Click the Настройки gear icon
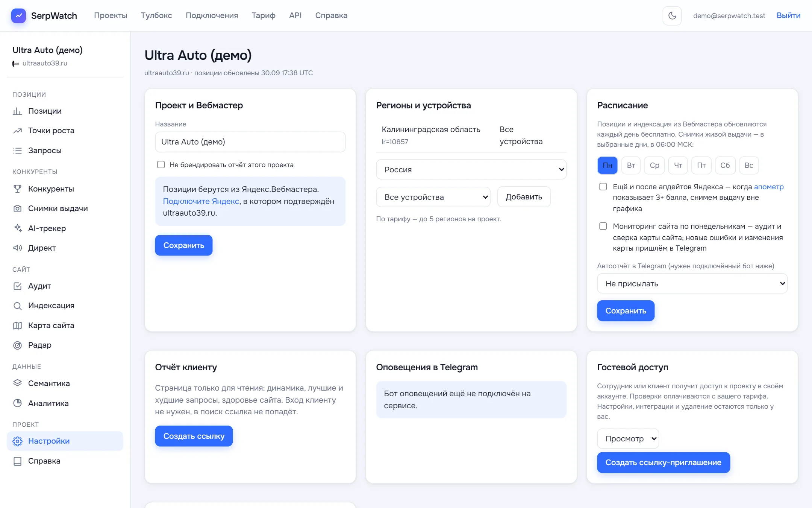812x508 pixels. coord(17,441)
